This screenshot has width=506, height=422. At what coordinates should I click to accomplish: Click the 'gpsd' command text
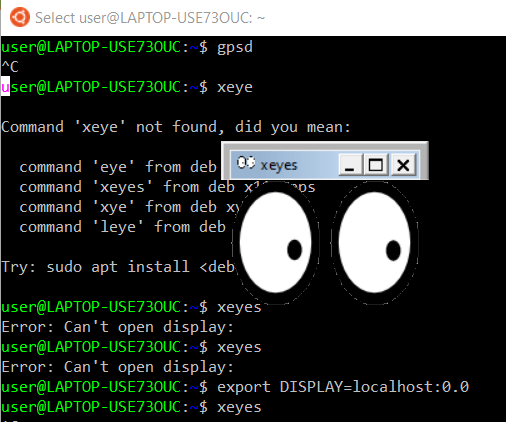pos(235,47)
